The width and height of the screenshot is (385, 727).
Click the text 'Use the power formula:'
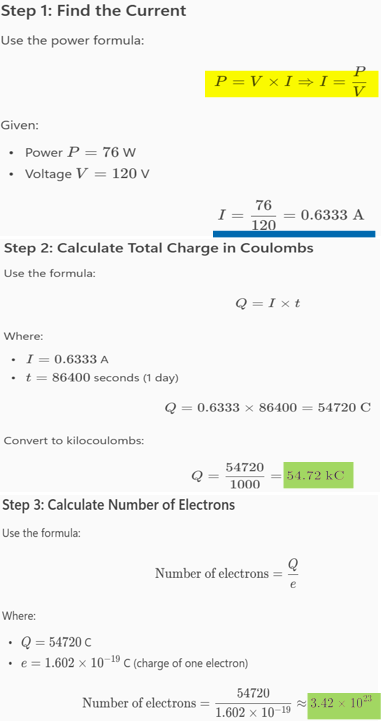pos(73,40)
